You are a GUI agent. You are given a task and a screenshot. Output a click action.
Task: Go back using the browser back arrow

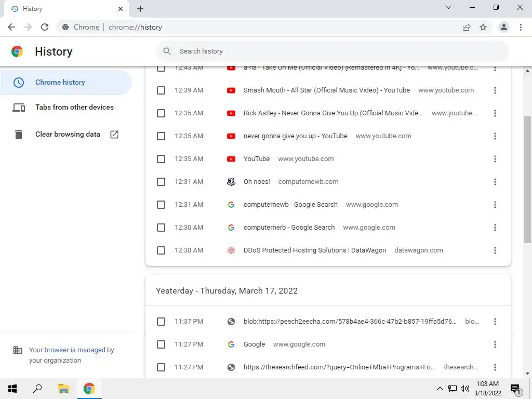(11, 27)
